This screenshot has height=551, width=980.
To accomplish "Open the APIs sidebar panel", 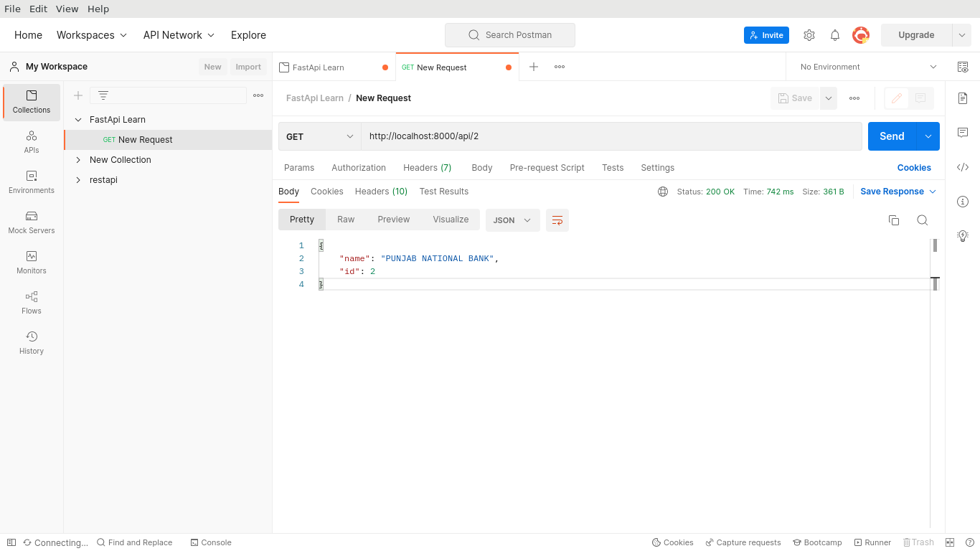I will [x=32, y=142].
